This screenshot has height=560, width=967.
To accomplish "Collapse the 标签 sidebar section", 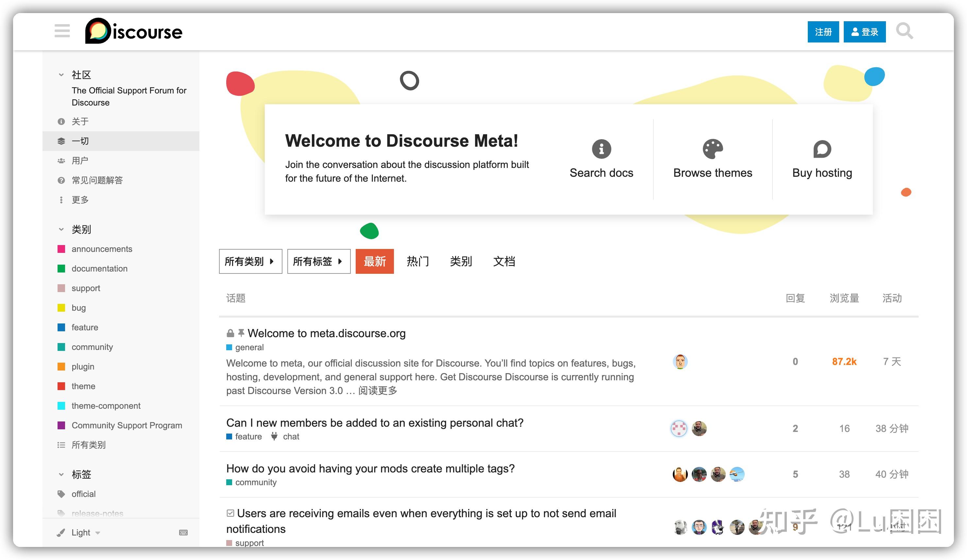I will (x=61, y=474).
